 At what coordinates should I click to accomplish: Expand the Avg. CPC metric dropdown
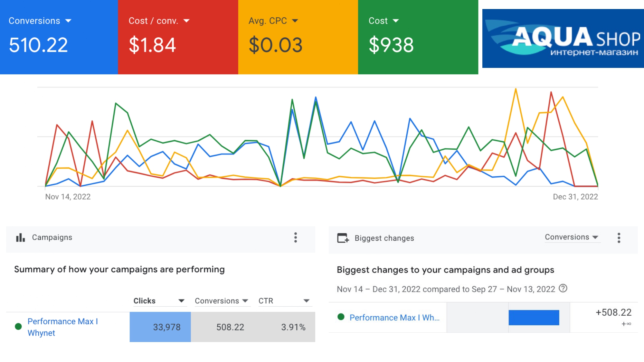click(295, 21)
